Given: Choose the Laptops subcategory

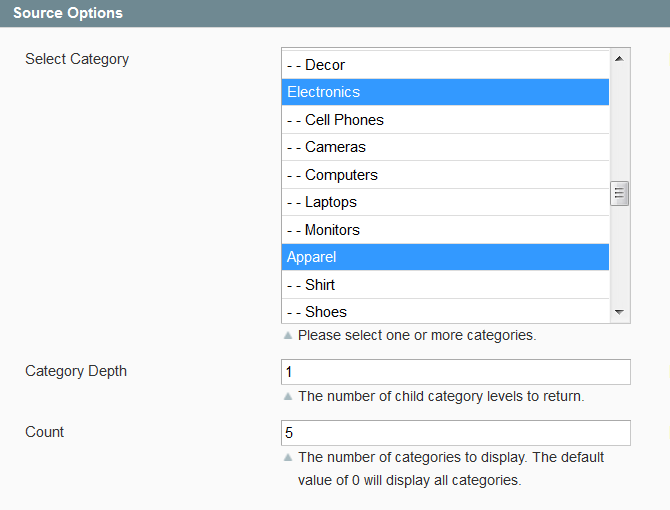Looking at the screenshot, I should 445,202.
